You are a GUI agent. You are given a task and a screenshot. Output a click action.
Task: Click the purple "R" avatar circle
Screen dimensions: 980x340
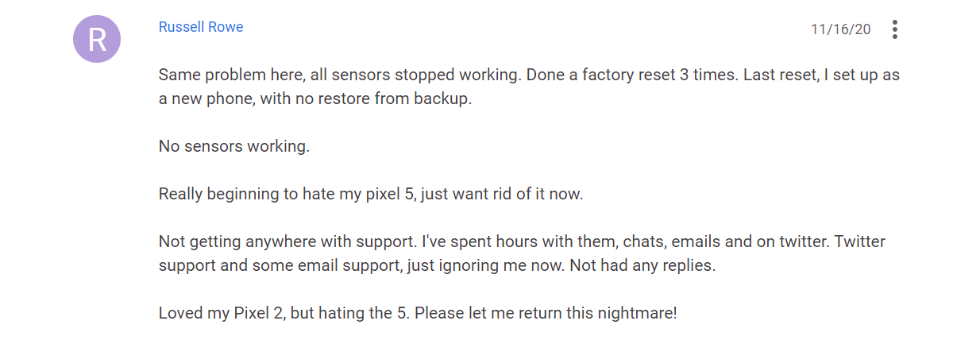coord(97,39)
